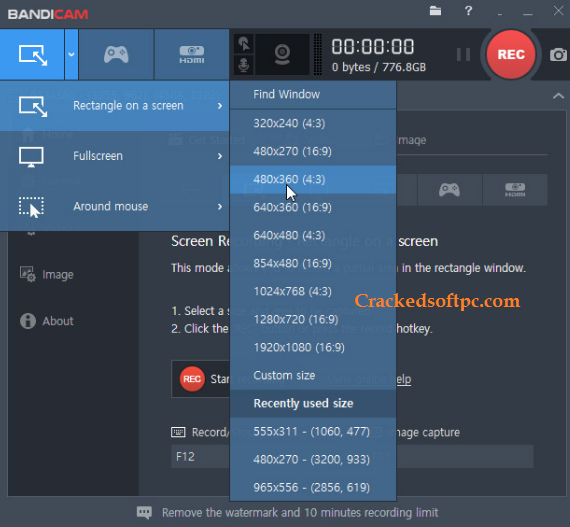Click the keyboard icon beside Record hotkey
Screen dimensions: 570x527
pos(178,432)
